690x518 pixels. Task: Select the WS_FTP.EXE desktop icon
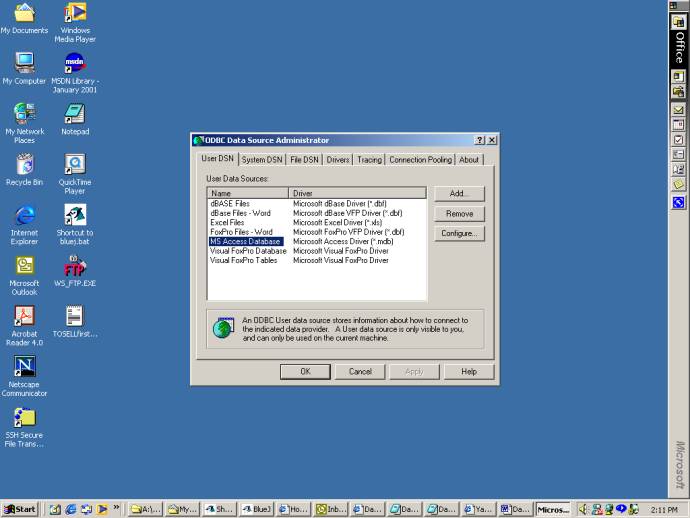click(75, 271)
